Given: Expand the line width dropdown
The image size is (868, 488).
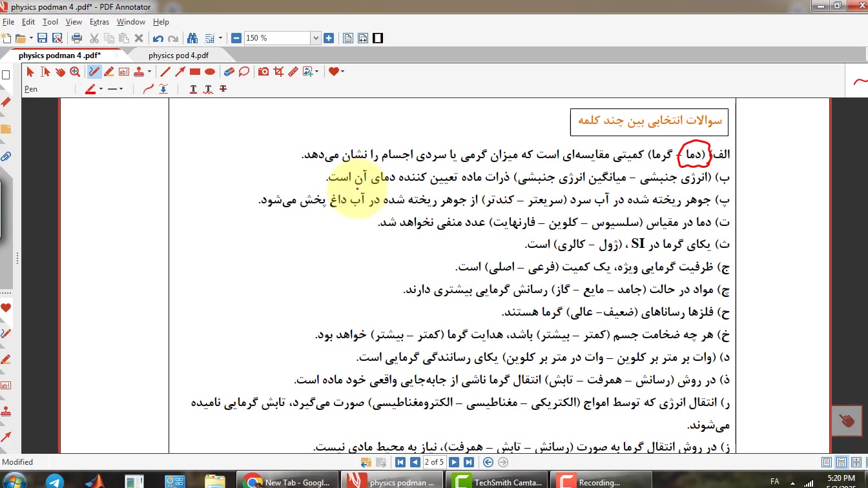Looking at the screenshot, I should click(x=121, y=89).
